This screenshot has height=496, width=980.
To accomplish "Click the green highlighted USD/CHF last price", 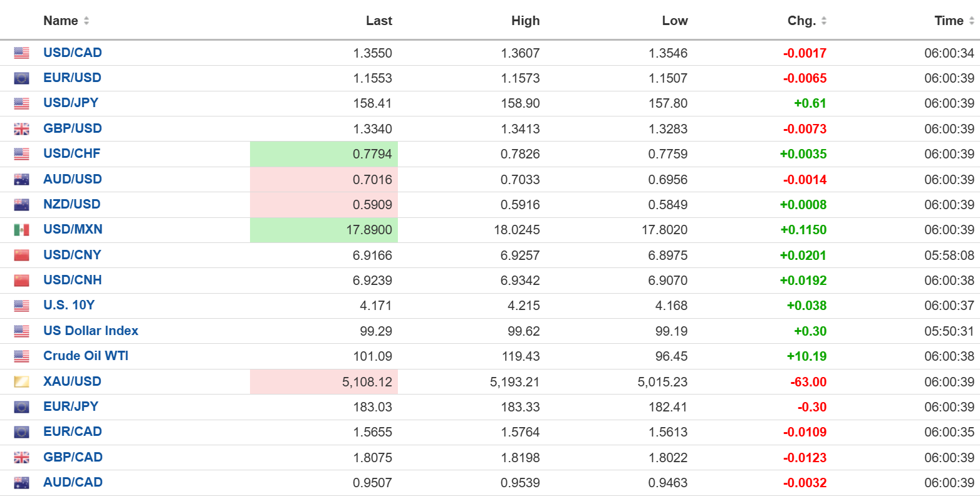I will click(x=372, y=154).
